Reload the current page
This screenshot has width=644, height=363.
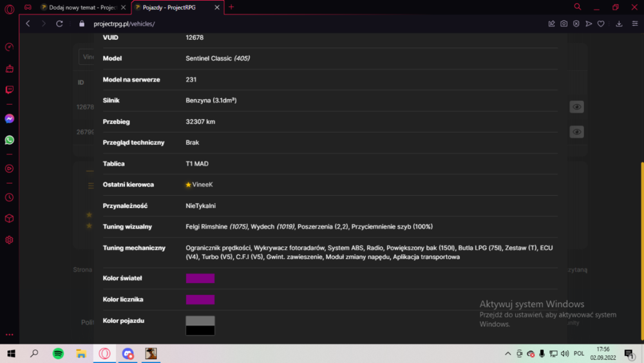(59, 24)
